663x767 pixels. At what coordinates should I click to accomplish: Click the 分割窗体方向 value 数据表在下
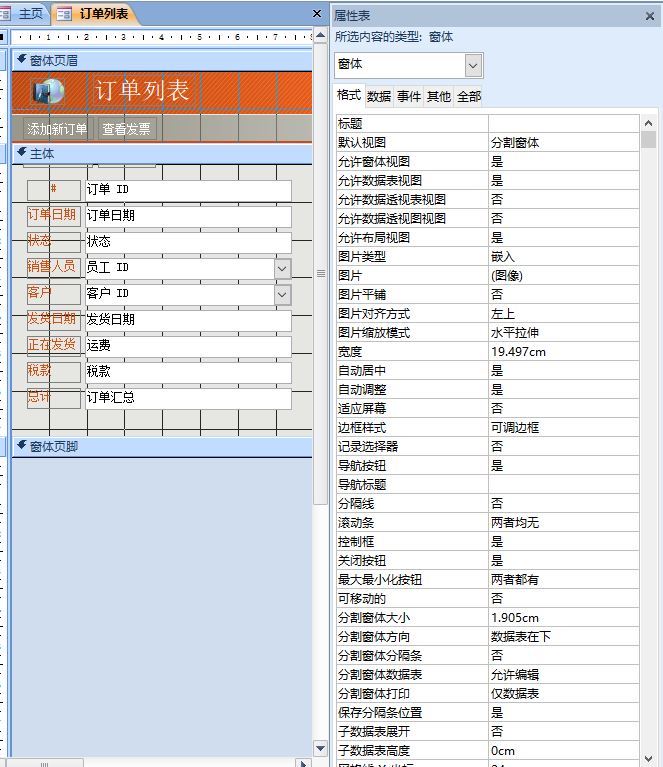[x=563, y=637]
